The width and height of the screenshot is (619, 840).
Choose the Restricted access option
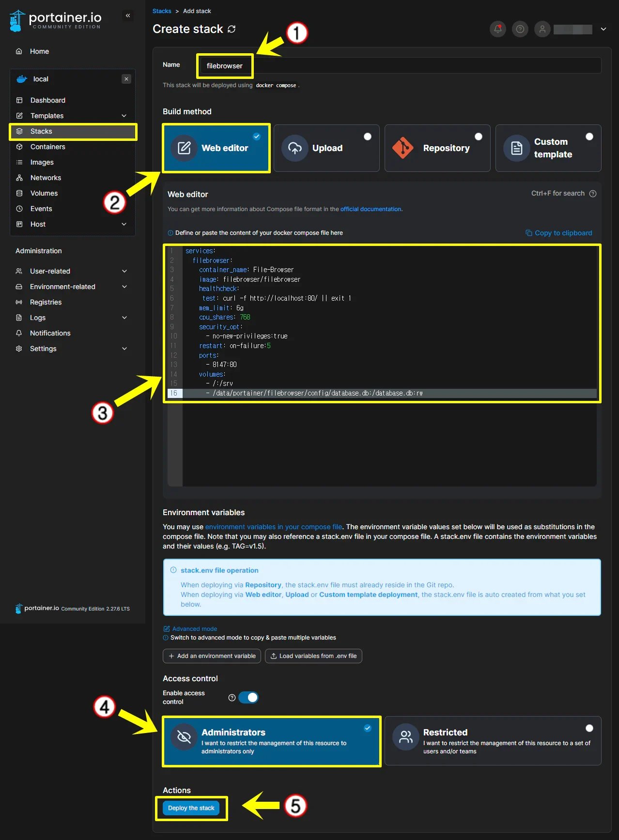tap(493, 741)
